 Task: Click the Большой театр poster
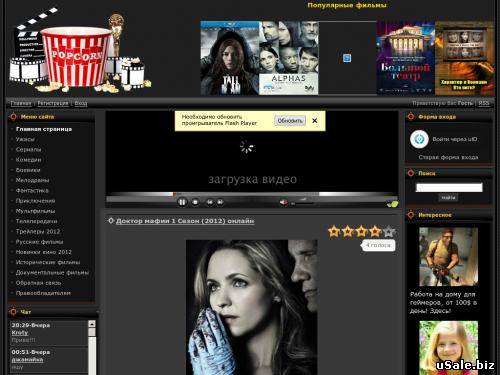[405, 58]
